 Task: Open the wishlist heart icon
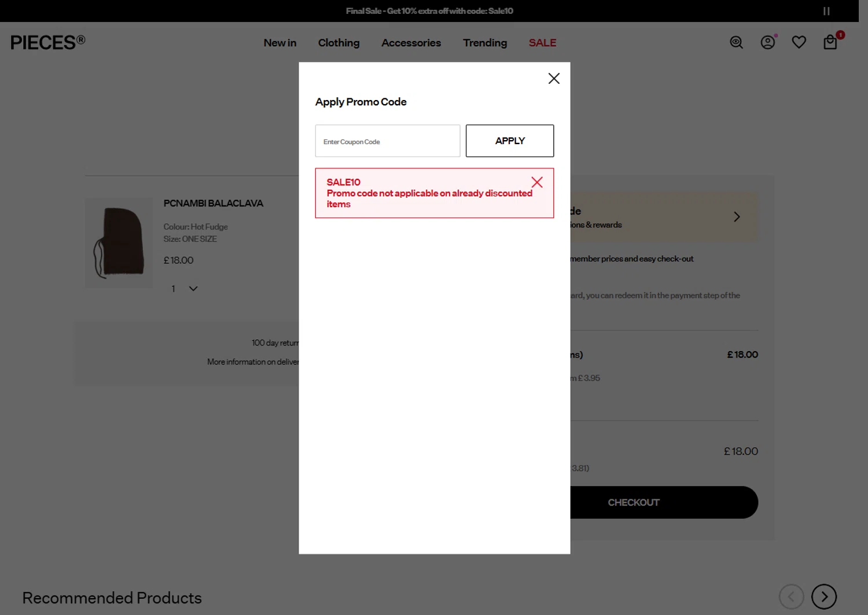pos(799,42)
